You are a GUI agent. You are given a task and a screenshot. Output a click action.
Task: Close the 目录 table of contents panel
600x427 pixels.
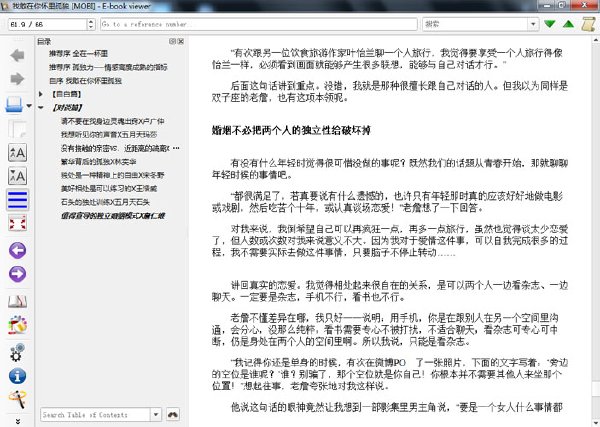tap(181, 41)
